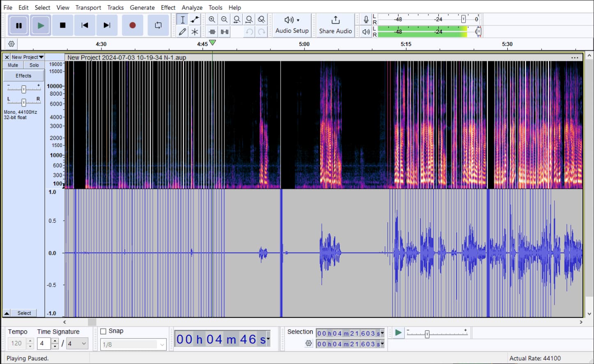
Task: Trim audio outside the selection
Action: (x=212, y=32)
